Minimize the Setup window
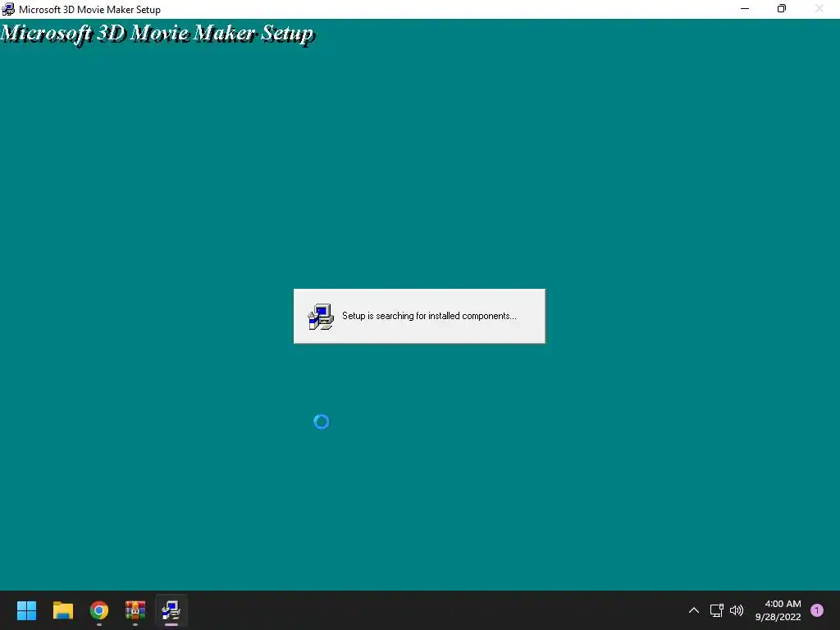 pos(745,8)
